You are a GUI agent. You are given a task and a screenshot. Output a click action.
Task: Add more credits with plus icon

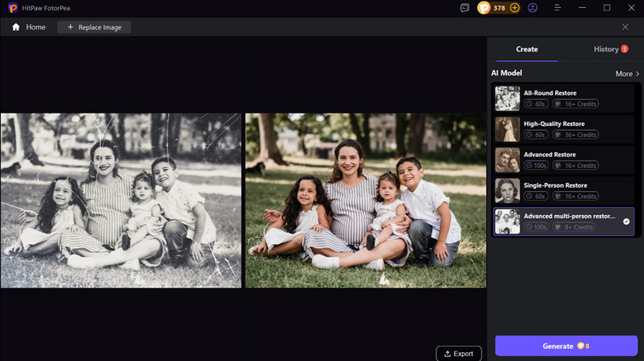(x=514, y=8)
